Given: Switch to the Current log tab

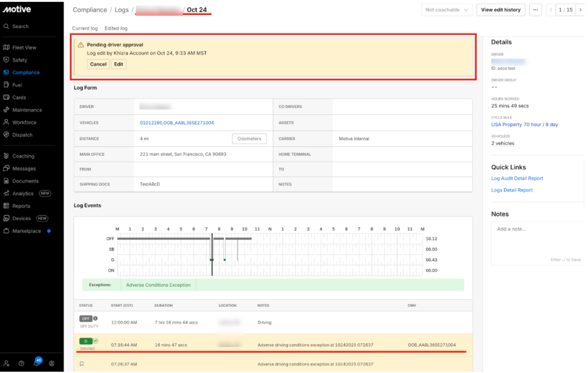Looking at the screenshot, I should [x=85, y=28].
